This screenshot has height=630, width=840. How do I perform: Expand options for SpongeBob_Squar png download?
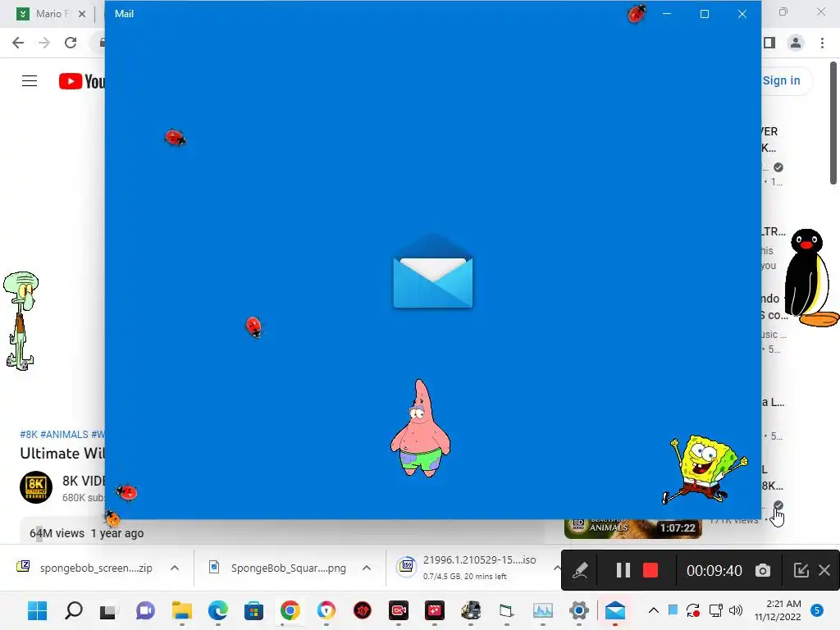tap(367, 568)
